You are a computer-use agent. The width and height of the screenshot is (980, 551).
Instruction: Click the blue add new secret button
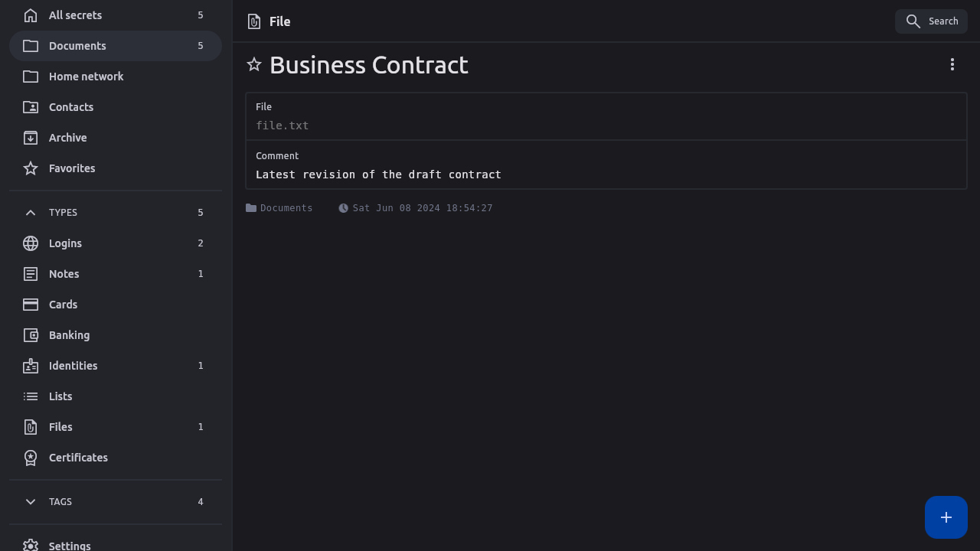[x=946, y=517]
